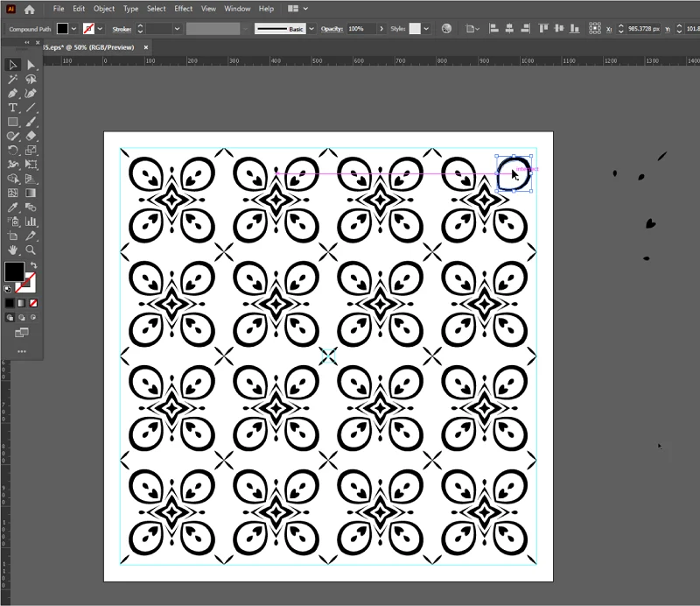Select the Direct Selection tool
700x606 pixels.
[31, 65]
